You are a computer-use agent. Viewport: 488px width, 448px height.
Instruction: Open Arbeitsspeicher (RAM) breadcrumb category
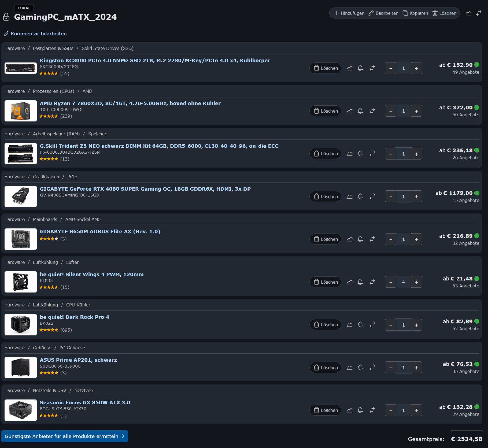coord(56,134)
